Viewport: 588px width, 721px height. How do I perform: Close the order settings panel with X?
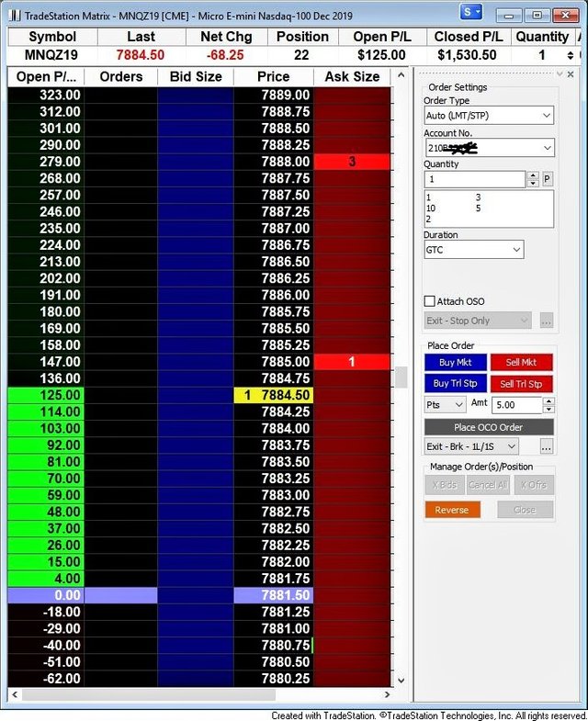571,74
